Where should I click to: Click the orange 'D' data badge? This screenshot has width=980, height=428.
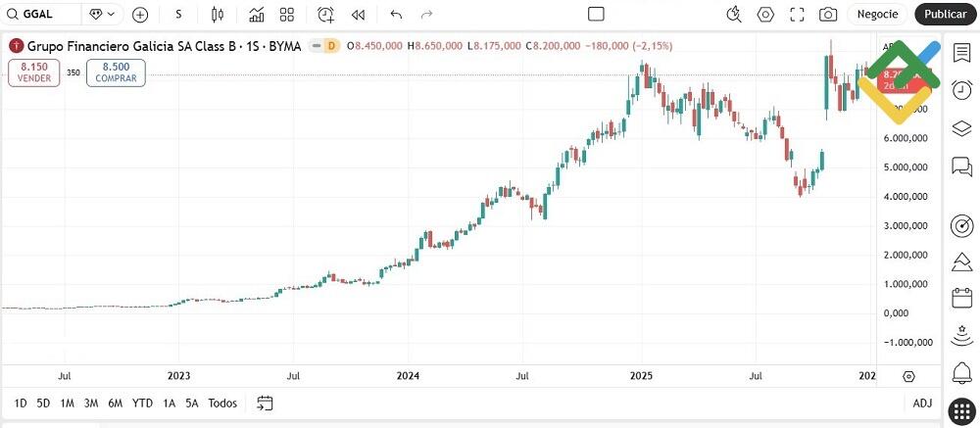(x=332, y=46)
